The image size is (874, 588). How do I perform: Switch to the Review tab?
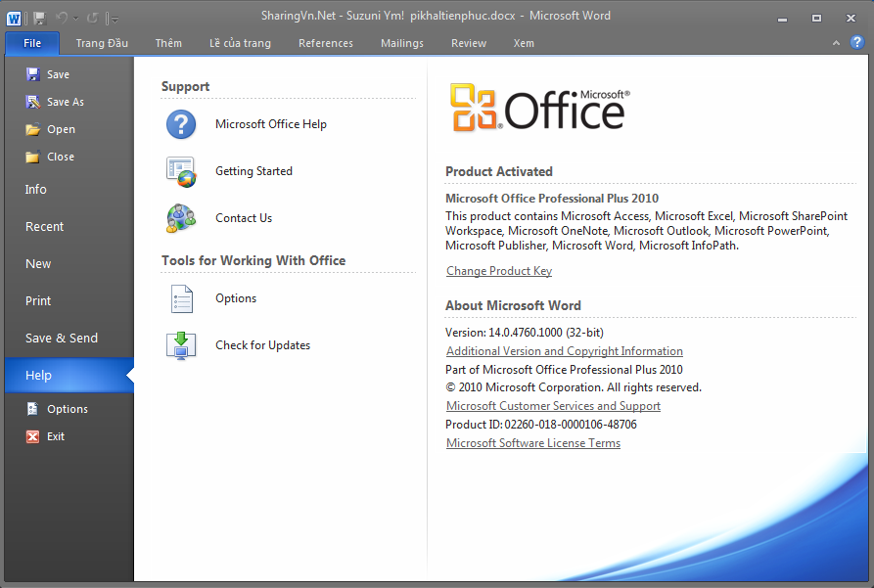tap(469, 43)
